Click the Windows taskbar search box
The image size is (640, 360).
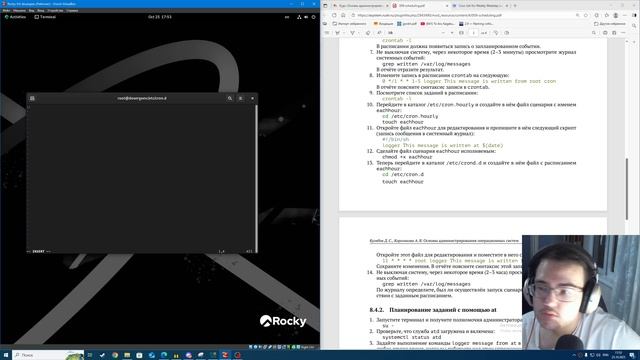point(48,355)
